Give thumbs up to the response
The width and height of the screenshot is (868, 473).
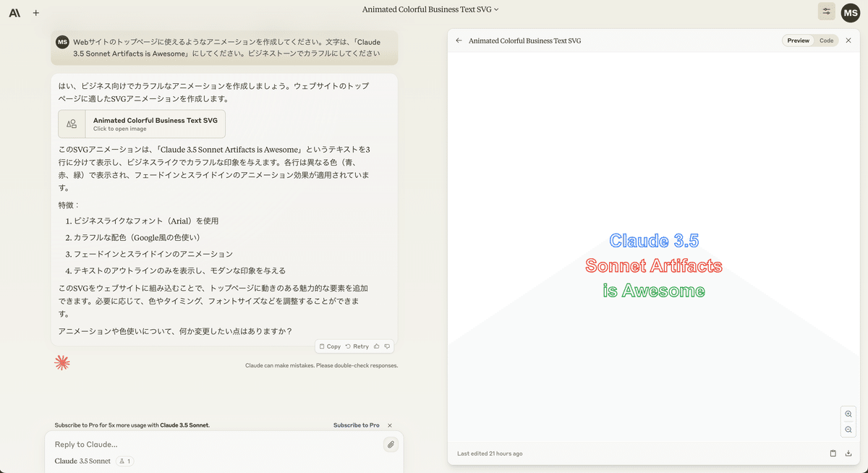pos(377,346)
